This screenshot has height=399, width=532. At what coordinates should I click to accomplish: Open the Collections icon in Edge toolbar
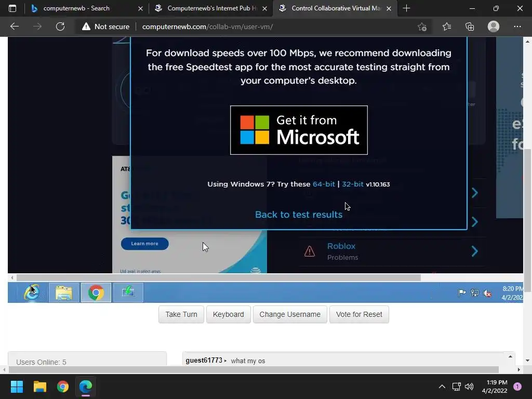[470, 26]
